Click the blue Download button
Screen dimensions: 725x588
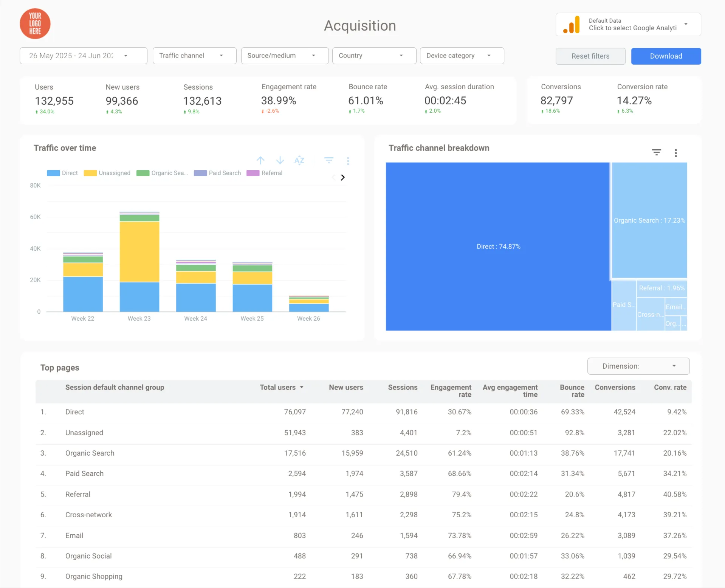pyautogui.click(x=666, y=56)
